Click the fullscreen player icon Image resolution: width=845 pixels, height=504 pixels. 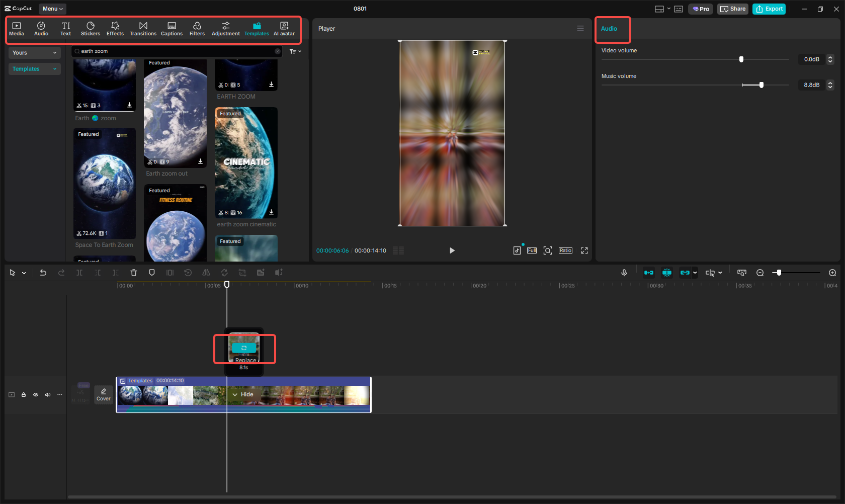(584, 250)
